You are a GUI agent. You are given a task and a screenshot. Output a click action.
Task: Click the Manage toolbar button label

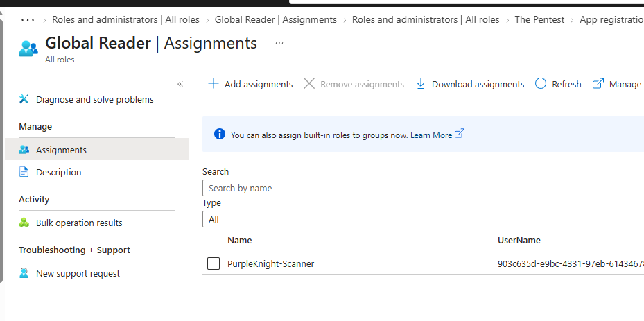pos(625,85)
